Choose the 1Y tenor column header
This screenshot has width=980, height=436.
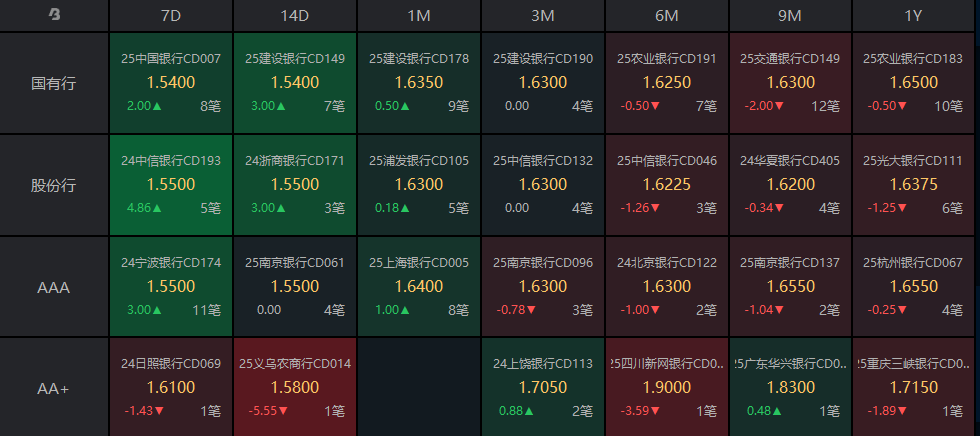coord(915,15)
